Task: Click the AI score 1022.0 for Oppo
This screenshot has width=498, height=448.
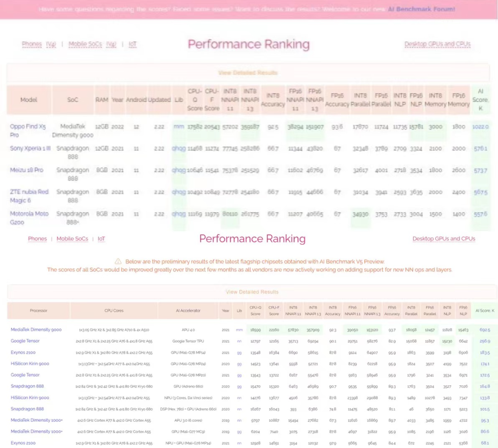Action: point(480,127)
